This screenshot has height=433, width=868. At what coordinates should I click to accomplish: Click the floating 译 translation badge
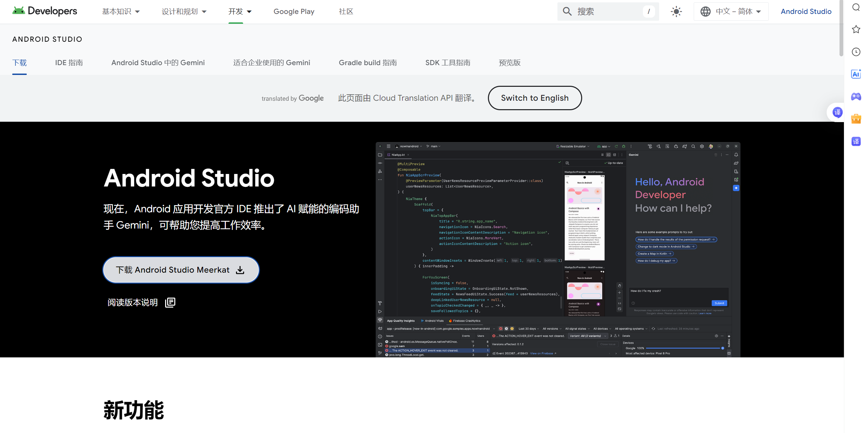837,112
